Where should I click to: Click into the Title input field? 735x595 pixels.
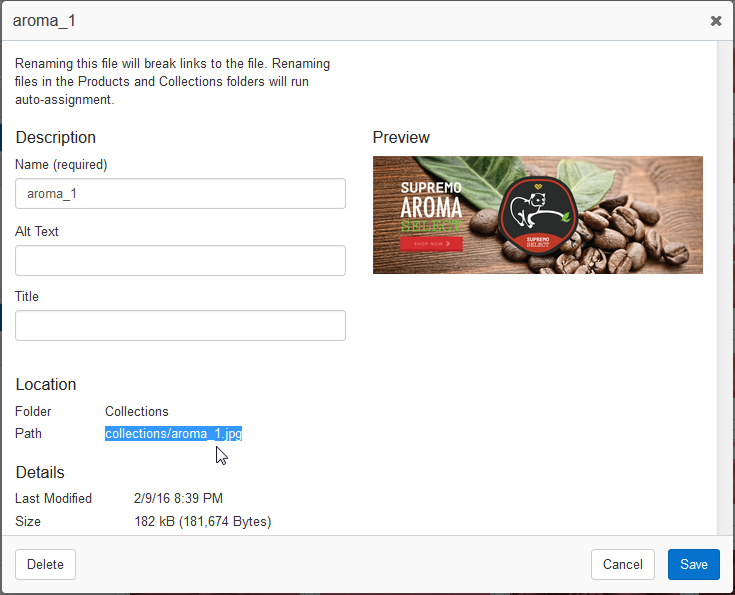pyautogui.click(x=180, y=325)
